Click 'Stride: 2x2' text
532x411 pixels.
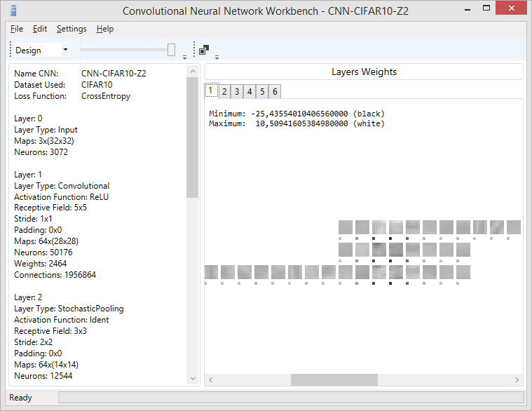[33, 342]
